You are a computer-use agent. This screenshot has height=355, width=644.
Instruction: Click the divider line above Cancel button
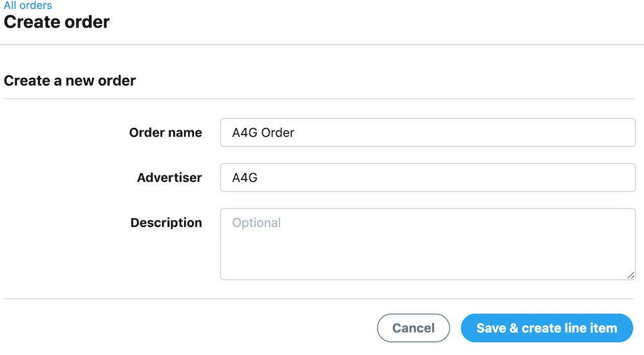click(319, 298)
